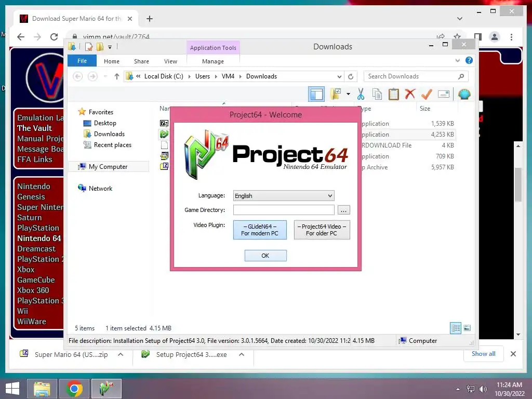Click the blue shell icon in Explorer toolbar
This screenshot has width=532, height=399.
point(464,94)
